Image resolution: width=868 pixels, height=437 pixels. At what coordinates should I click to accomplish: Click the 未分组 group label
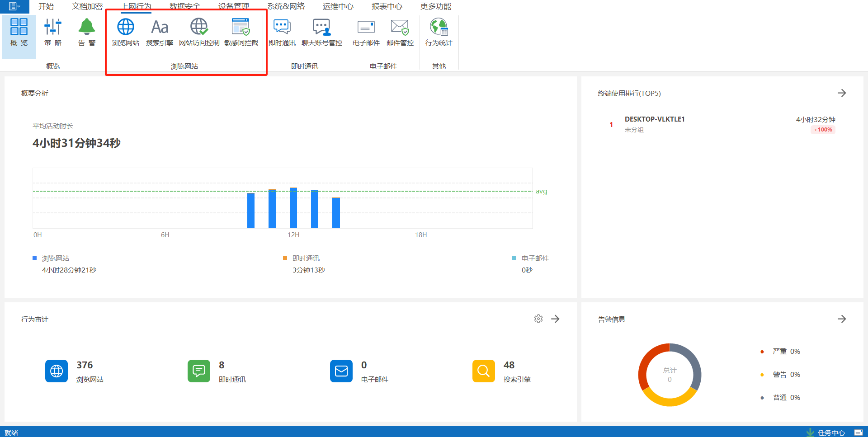(634, 130)
